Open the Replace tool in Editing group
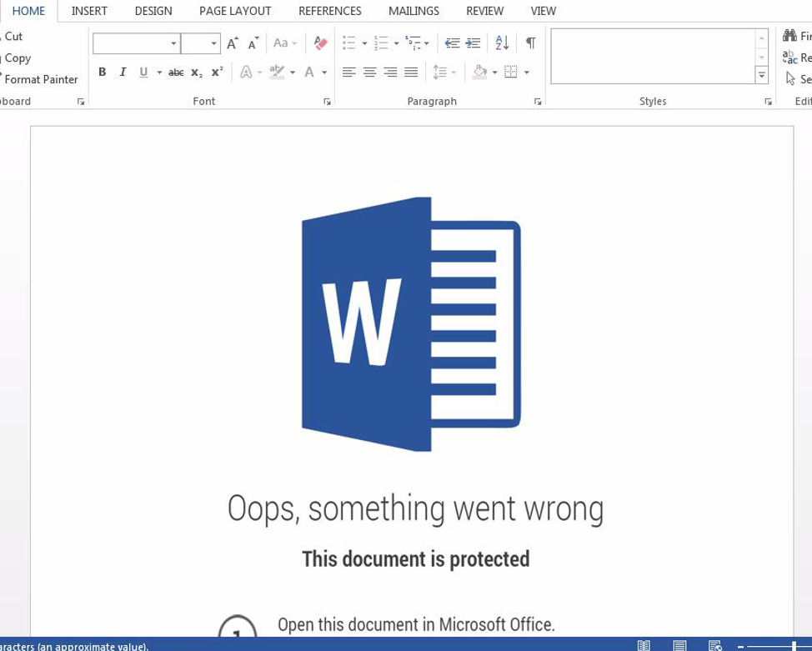 [796, 58]
